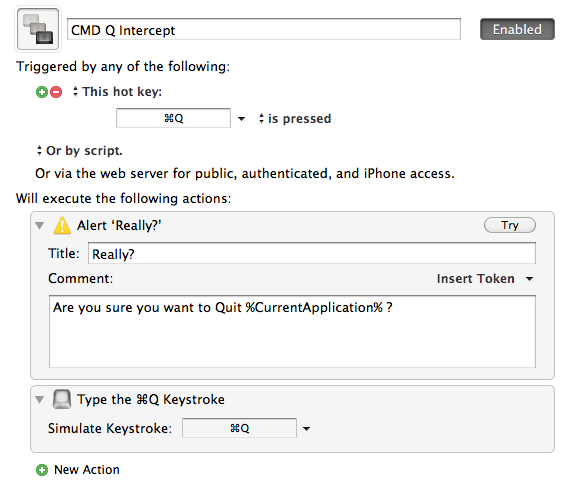Open the Insert Token dropdown
Screen dimensions: 572x483
(484, 279)
